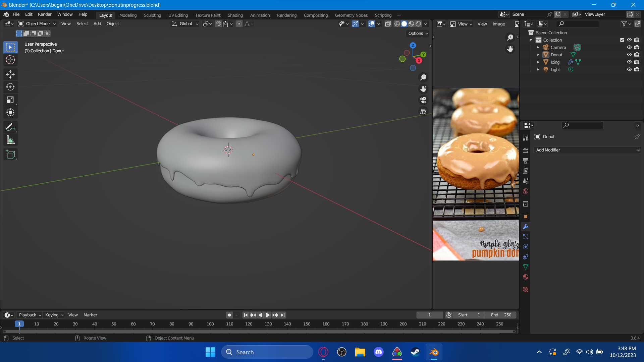Screen dimensions: 644x362
Task: Click frame 100 on the timeline
Action: coord(210,324)
